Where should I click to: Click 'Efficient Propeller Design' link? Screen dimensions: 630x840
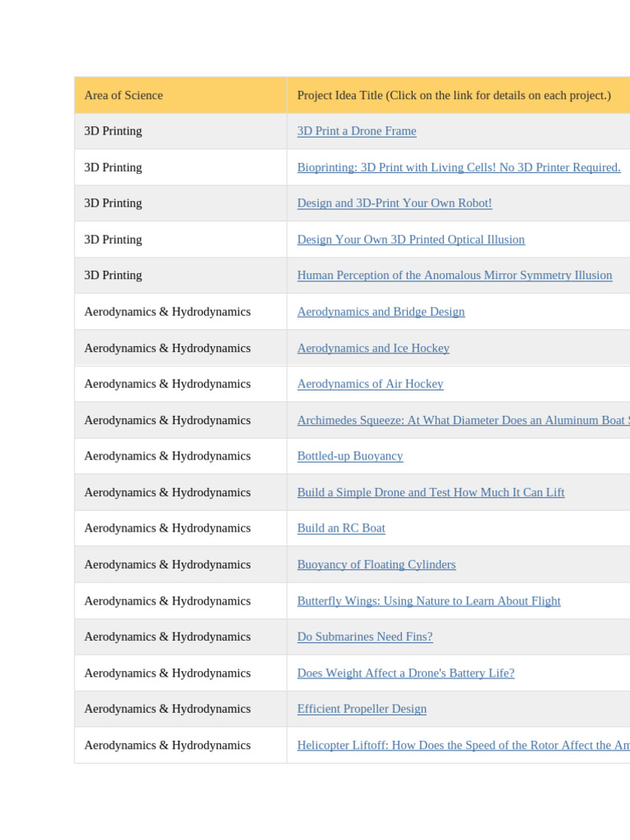[362, 710]
